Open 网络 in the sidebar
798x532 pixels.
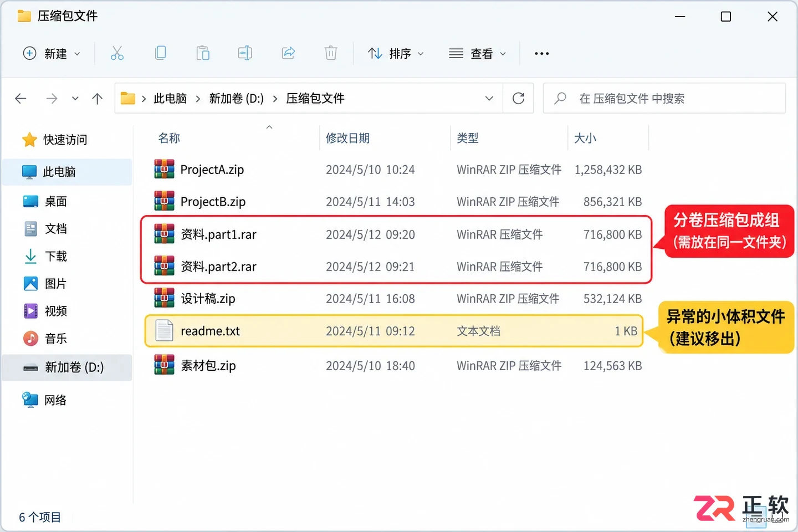pyautogui.click(x=44, y=400)
